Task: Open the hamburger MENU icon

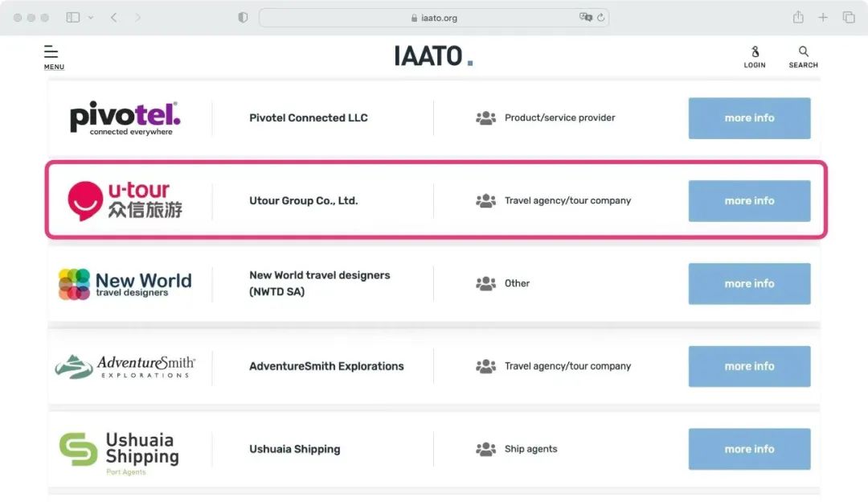Action: pos(51,53)
